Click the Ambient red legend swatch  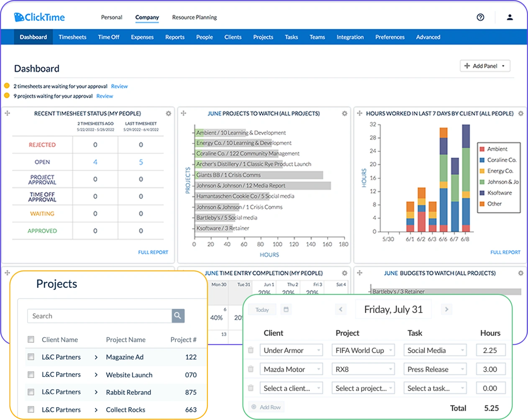click(x=482, y=149)
